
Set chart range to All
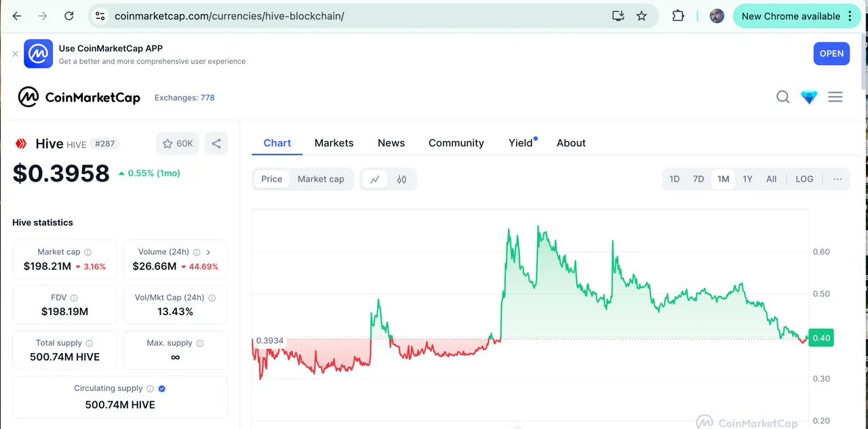coord(771,179)
